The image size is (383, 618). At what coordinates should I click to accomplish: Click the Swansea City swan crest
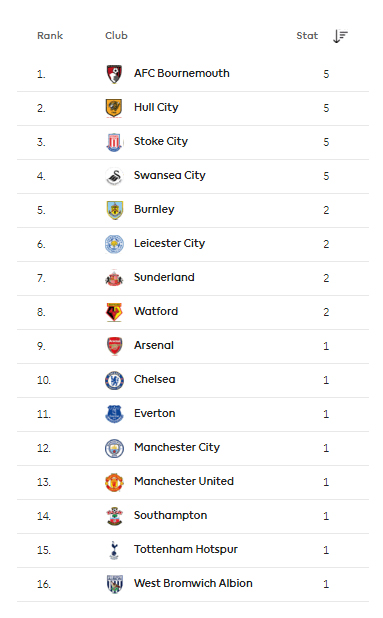pos(114,176)
